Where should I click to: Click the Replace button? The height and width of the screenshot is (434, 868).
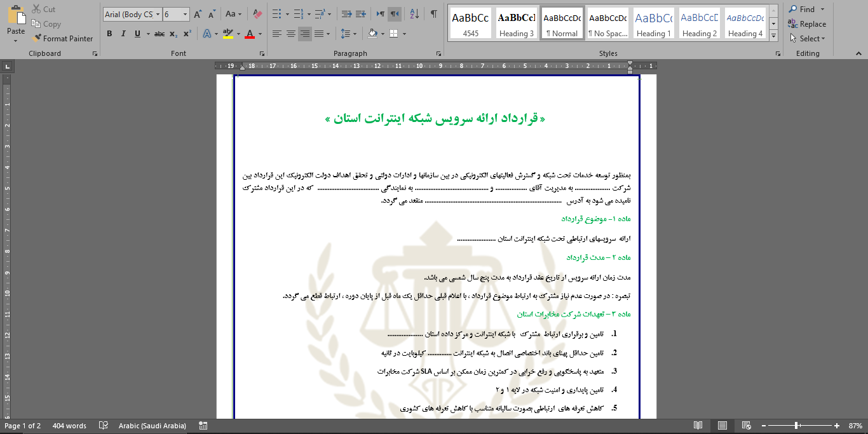point(807,24)
